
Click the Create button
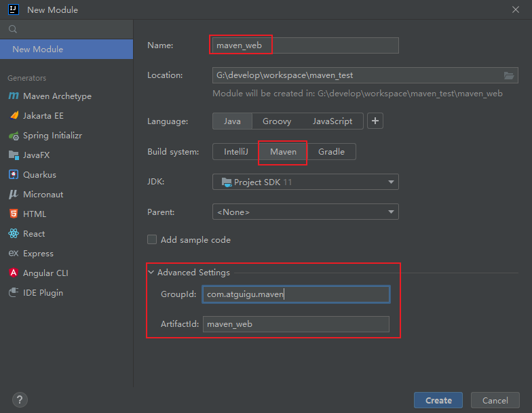coord(438,400)
